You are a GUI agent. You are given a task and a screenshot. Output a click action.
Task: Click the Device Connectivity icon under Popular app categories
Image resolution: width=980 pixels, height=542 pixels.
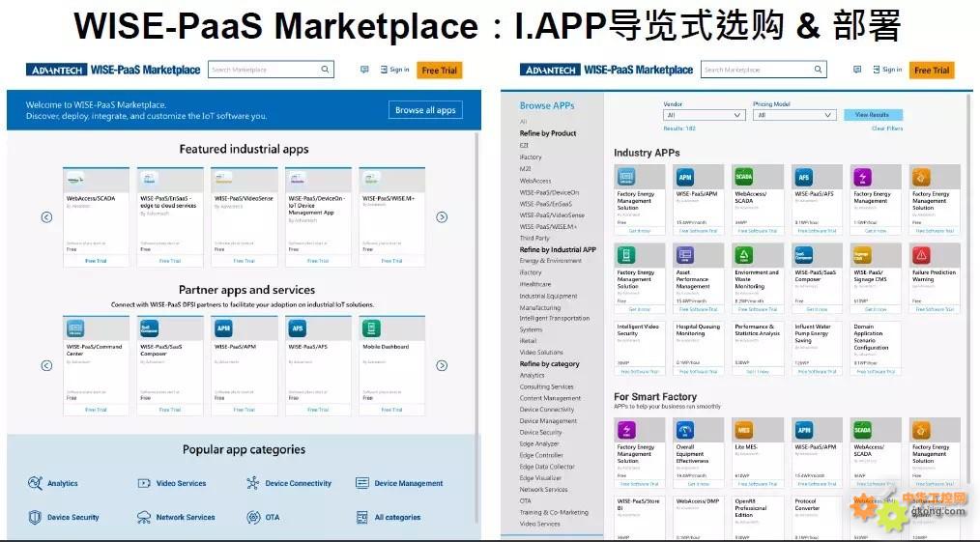tap(252, 483)
